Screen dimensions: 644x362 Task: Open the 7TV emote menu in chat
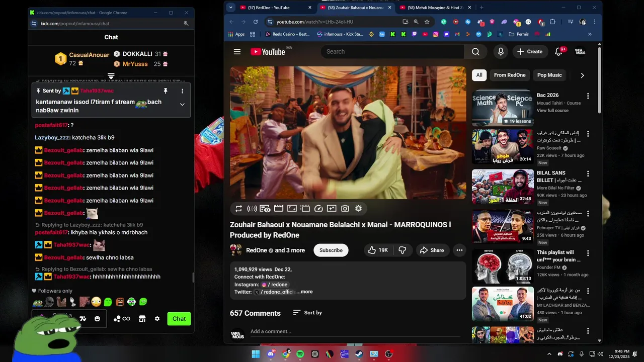pos(83,319)
